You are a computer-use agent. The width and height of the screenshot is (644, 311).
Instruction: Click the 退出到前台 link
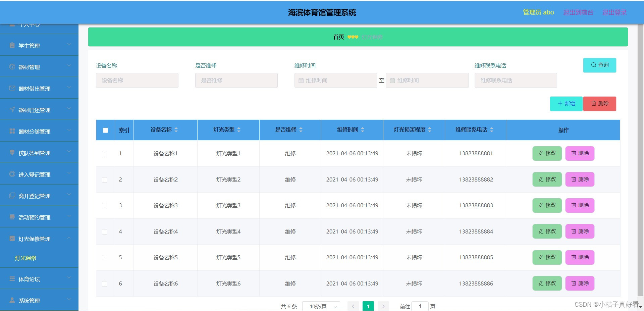click(578, 12)
